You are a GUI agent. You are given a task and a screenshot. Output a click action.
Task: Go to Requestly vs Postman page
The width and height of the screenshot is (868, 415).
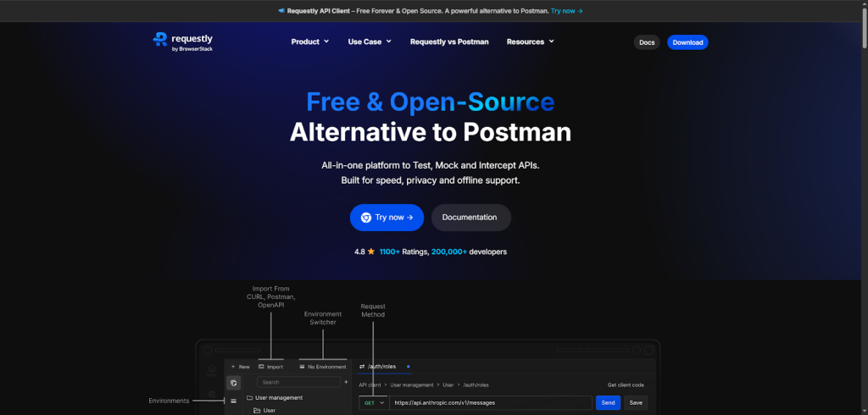pyautogui.click(x=449, y=41)
